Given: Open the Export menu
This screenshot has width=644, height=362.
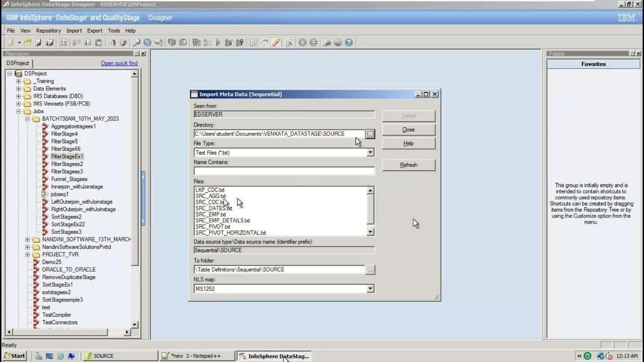Looking at the screenshot, I should [x=95, y=31].
